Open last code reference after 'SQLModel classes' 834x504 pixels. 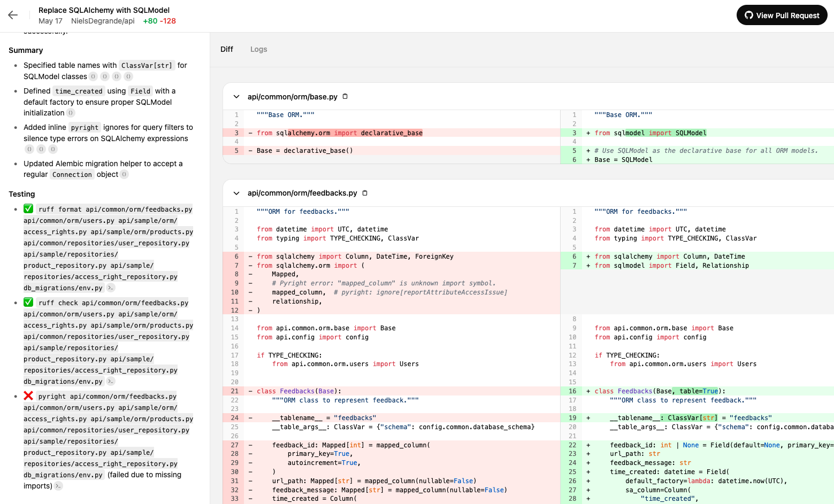point(128,76)
